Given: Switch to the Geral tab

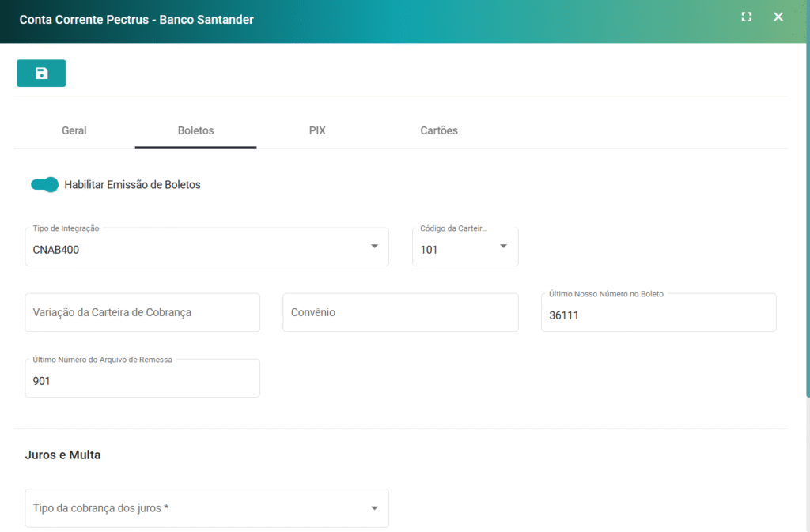Looking at the screenshot, I should point(74,130).
